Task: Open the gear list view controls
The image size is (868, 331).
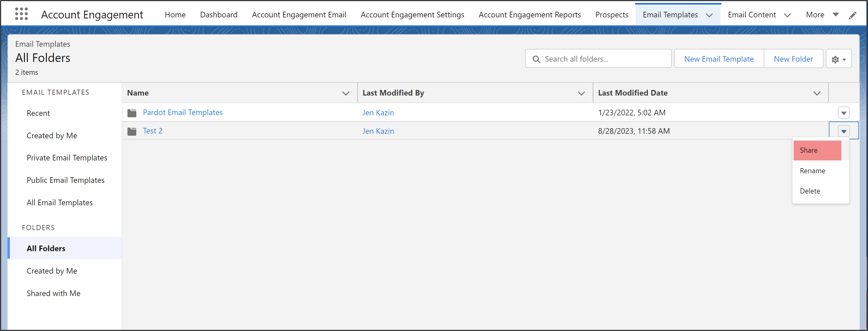Action: (839, 59)
